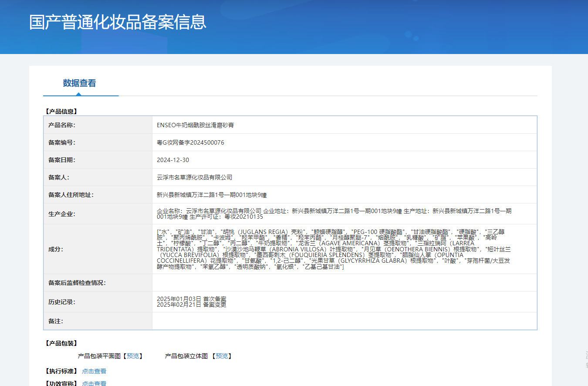Click the 生产企业 row label
Image resolution: width=588 pixels, height=386 pixels.
[62, 214]
